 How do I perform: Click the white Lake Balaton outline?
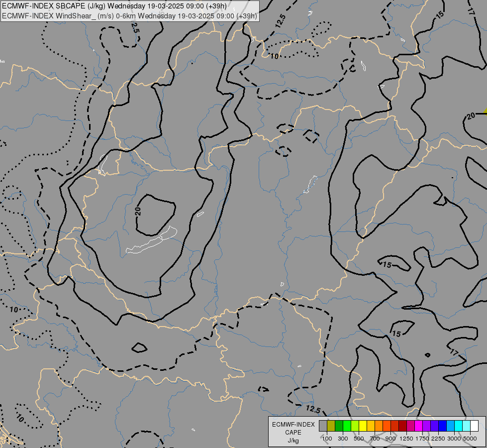click(x=152, y=241)
